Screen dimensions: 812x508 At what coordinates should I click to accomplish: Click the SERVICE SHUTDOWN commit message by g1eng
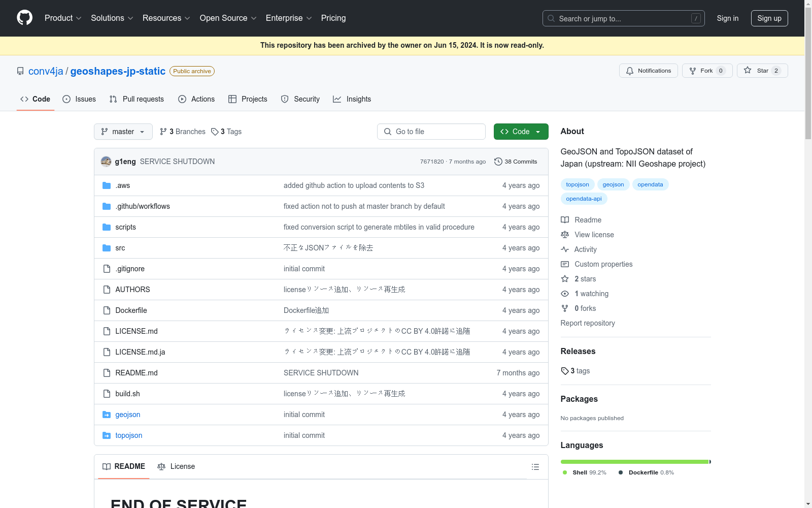(x=177, y=162)
